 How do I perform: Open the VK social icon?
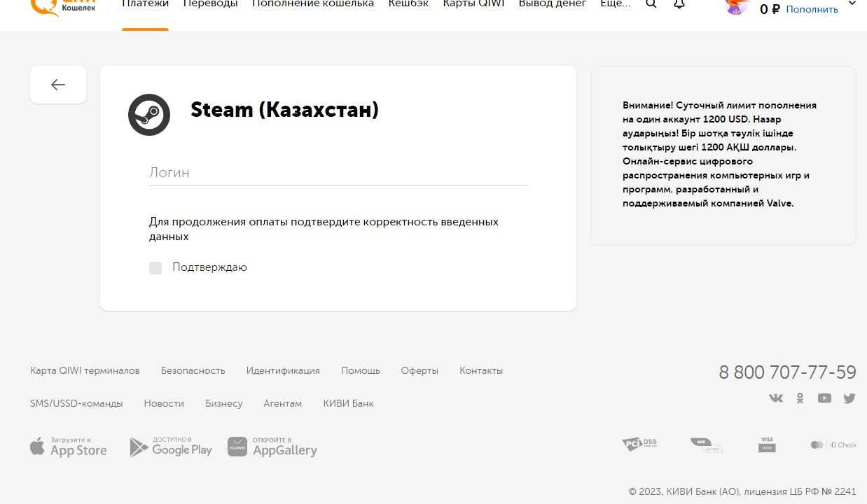click(776, 398)
